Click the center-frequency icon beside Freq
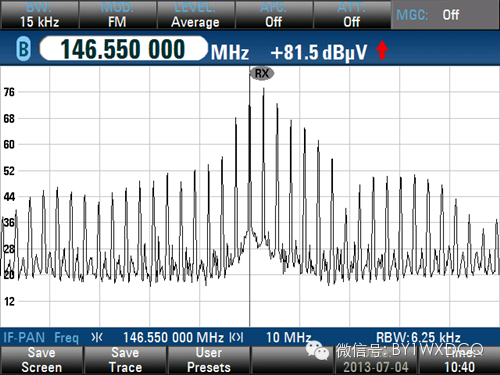The image size is (500, 375). point(97,338)
